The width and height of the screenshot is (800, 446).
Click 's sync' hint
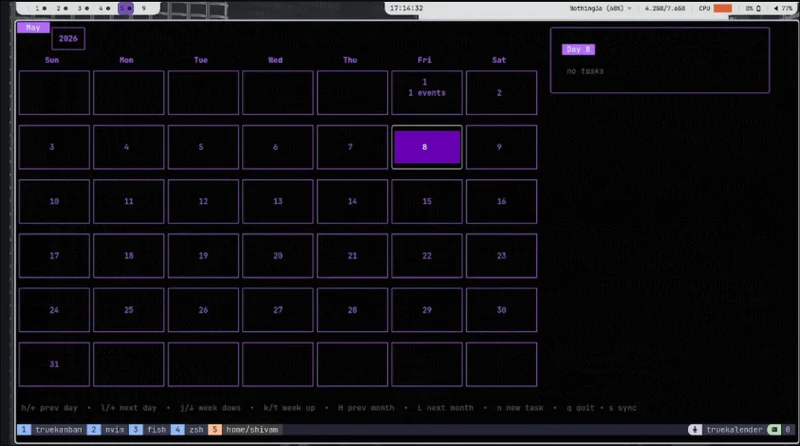point(622,408)
